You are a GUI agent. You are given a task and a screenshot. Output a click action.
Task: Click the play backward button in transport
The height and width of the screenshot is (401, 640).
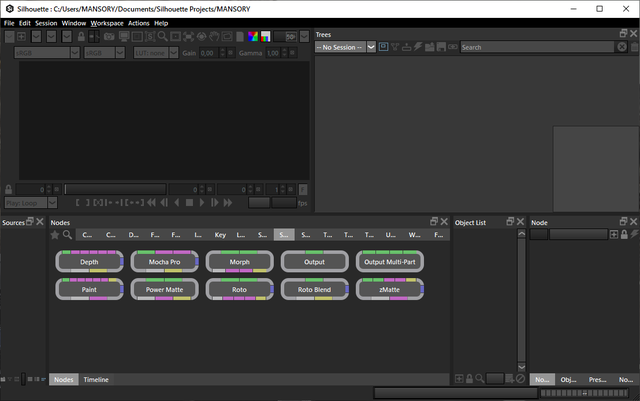pos(177,203)
